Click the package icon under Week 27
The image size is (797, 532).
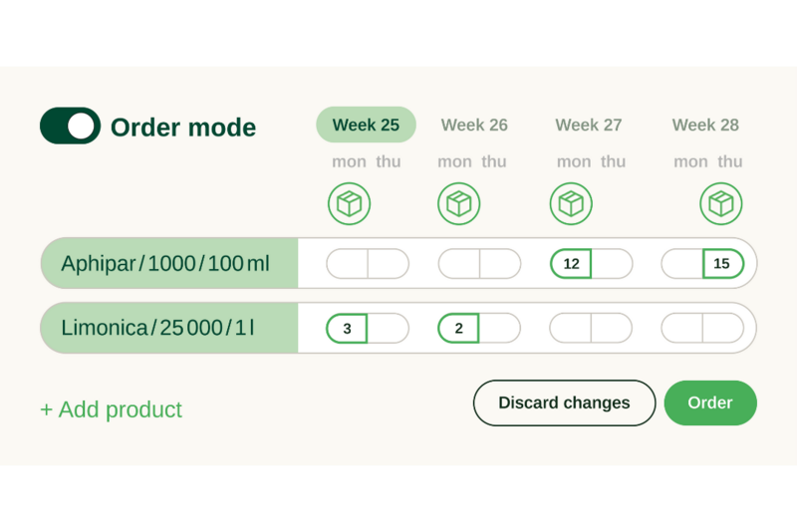tap(571, 203)
